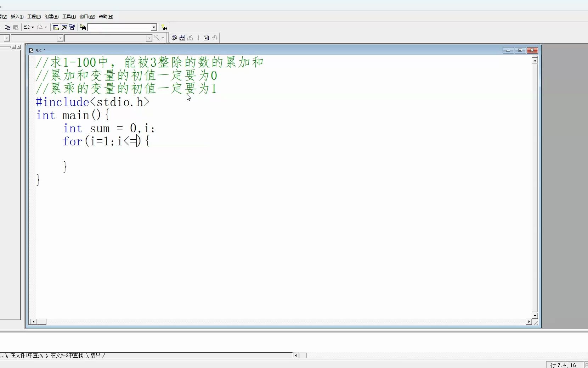This screenshot has width=588, height=368.
Task: Open the 工具(T) menu
Action: coord(69,17)
